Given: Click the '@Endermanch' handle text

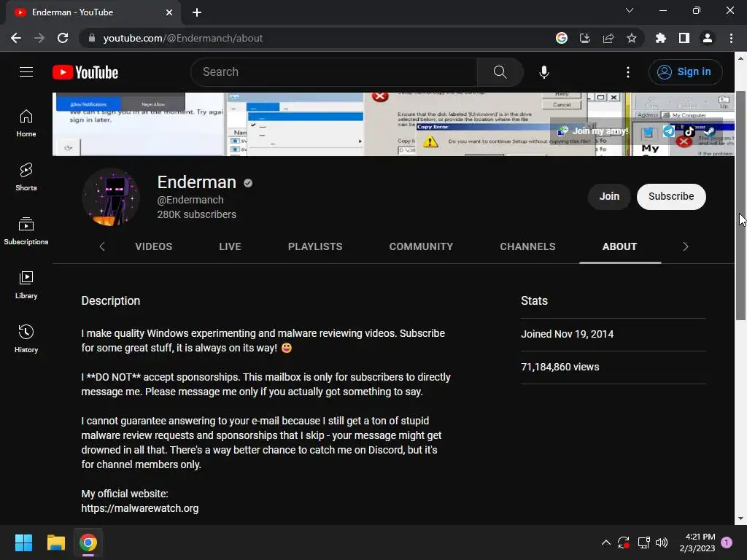Looking at the screenshot, I should pos(190,200).
